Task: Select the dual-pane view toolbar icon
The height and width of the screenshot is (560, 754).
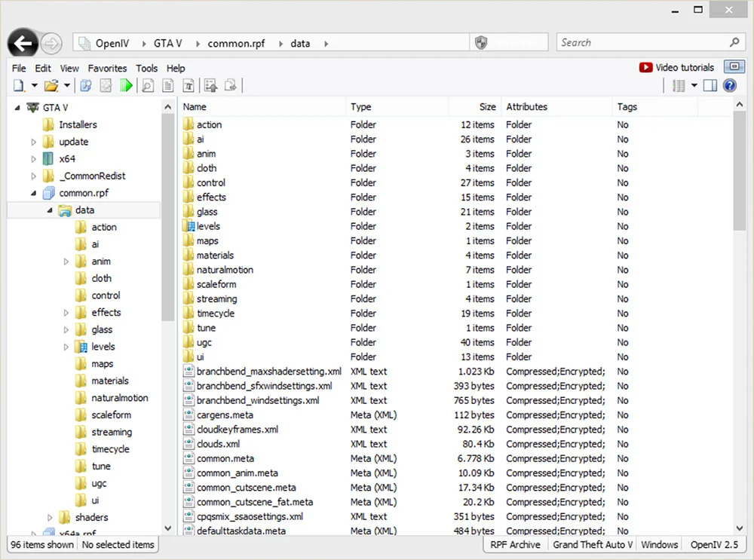Action: [x=710, y=84]
